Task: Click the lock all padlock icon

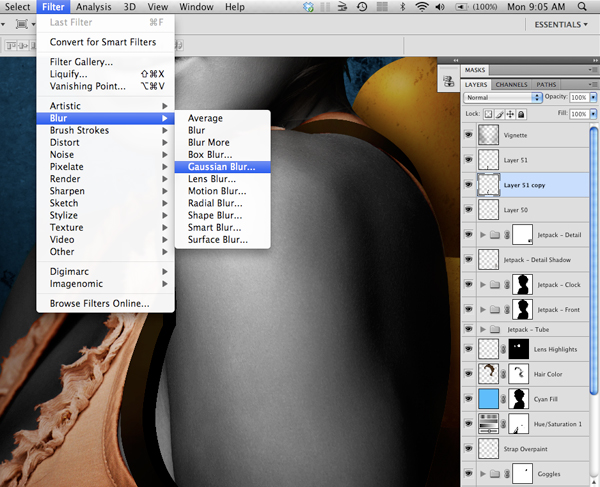Action: coord(521,114)
